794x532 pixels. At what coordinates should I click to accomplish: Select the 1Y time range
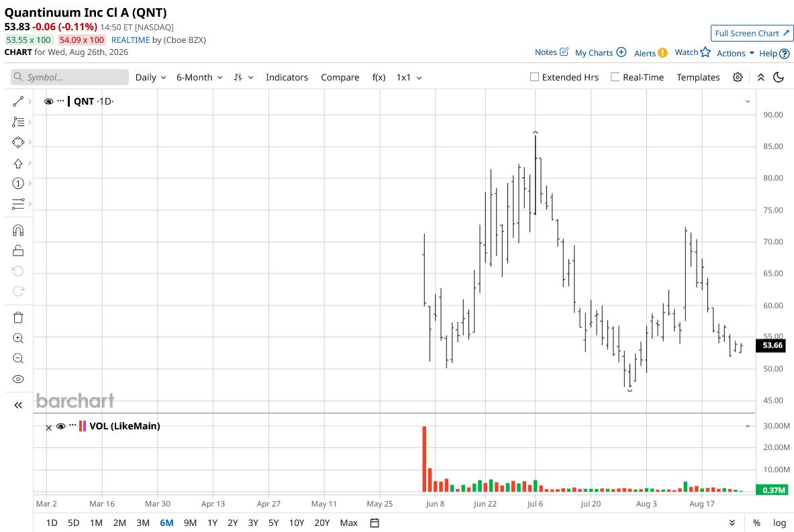(x=212, y=523)
